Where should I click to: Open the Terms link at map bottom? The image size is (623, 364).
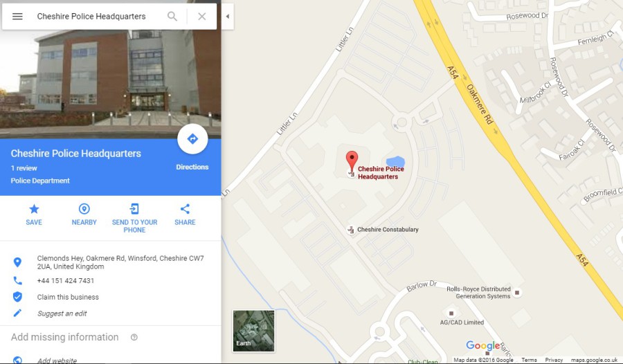pyautogui.click(x=529, y=360)
